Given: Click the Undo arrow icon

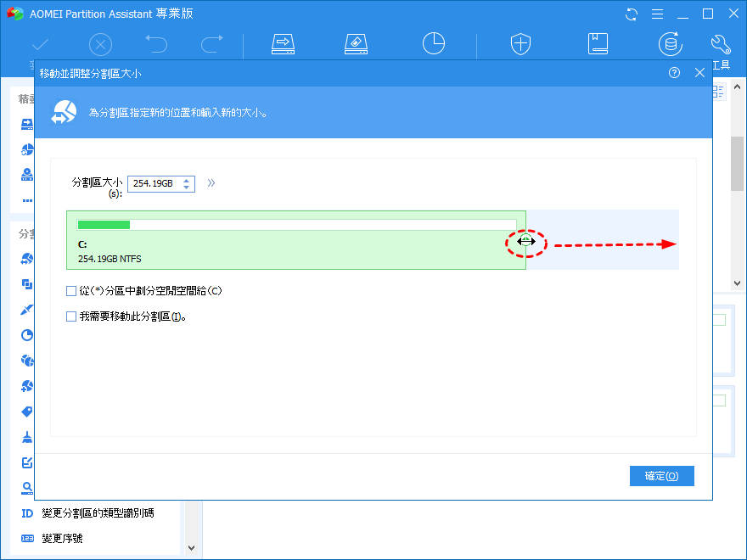Looking at the screenshot, I should pos(155,43).
